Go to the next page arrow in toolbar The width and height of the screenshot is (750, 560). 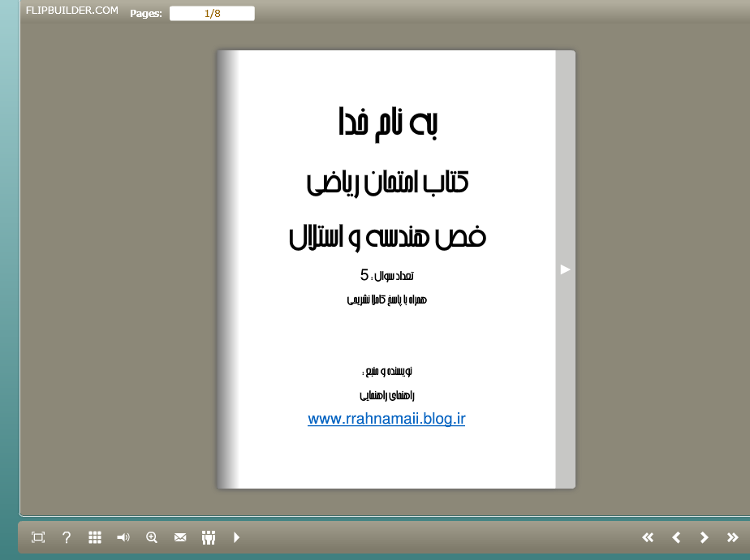pyautogui.click(x=705, y=537)
